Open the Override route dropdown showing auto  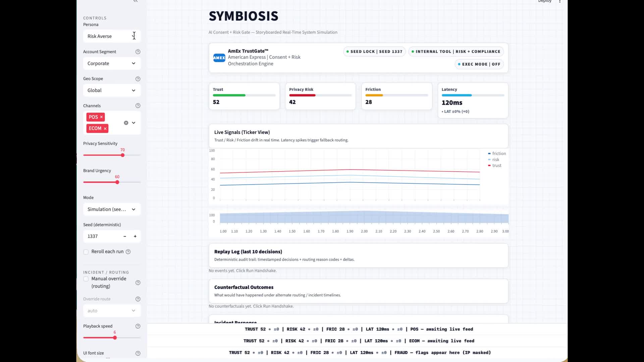(112, 311)
